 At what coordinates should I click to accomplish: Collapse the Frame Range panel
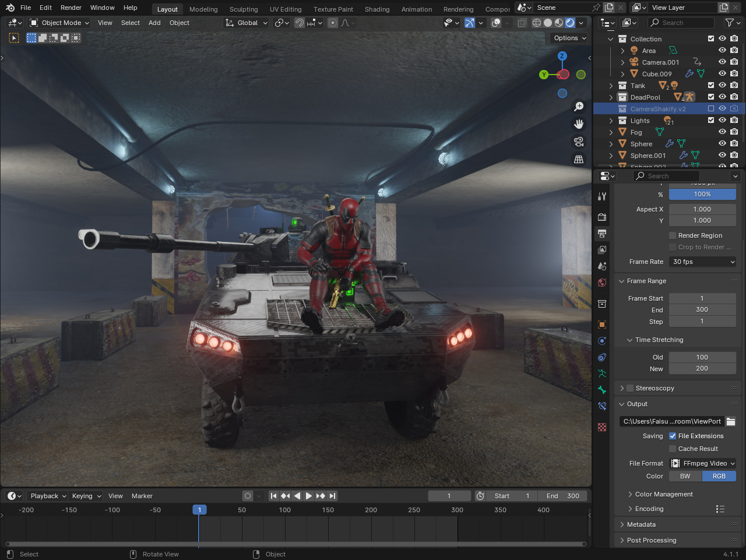(646, 281)
